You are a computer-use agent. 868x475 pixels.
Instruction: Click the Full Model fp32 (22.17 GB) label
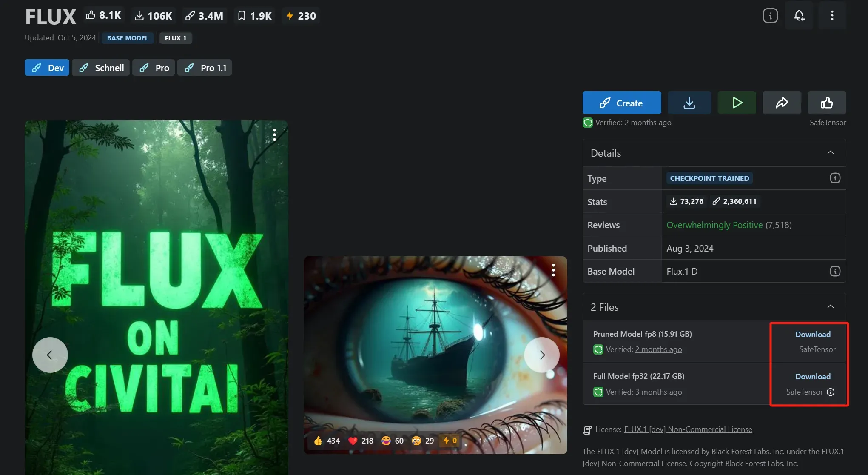[x=639, y=376]
